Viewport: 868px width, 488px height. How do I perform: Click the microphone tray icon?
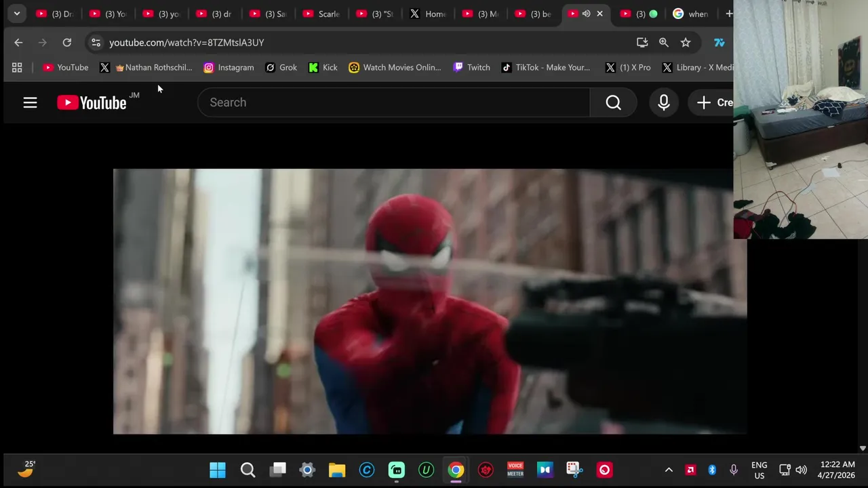pyautogui.click(x=734, y=470)
